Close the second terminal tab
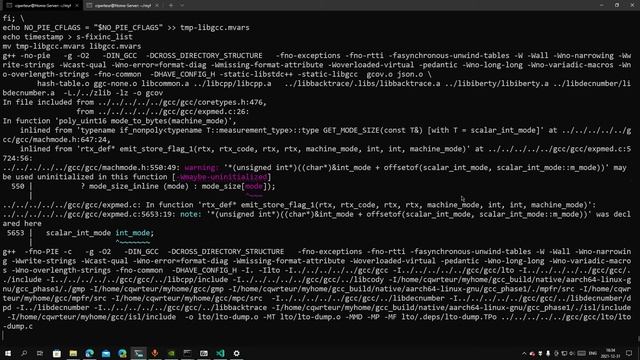640x360 pixels. [x=157, y=6]
